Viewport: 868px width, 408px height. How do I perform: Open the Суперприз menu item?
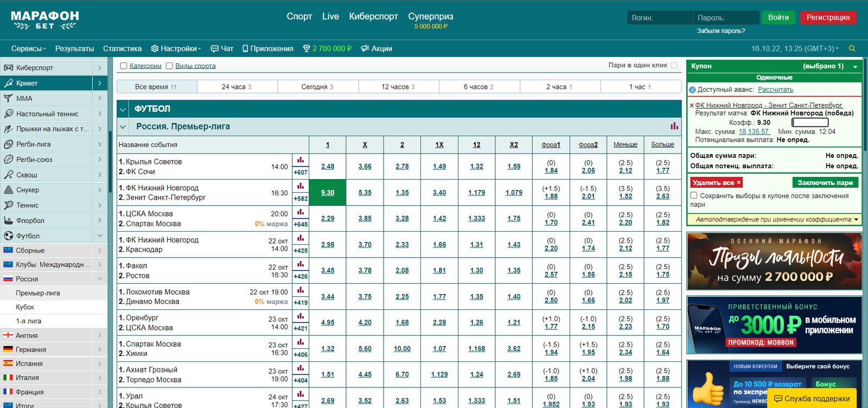coord(431,16)
